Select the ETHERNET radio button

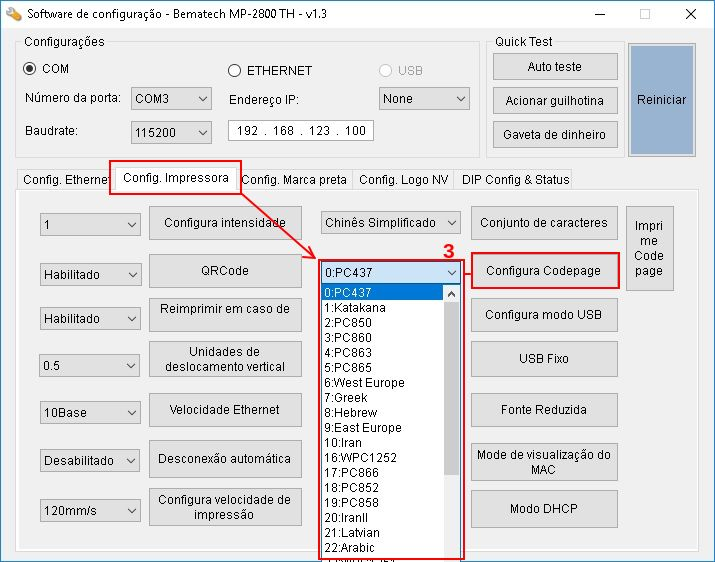pyautogui.click(x=234, y=71)
